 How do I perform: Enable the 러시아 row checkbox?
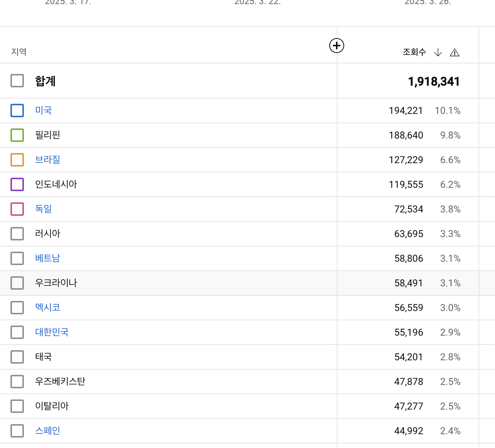tap(17, 234)
